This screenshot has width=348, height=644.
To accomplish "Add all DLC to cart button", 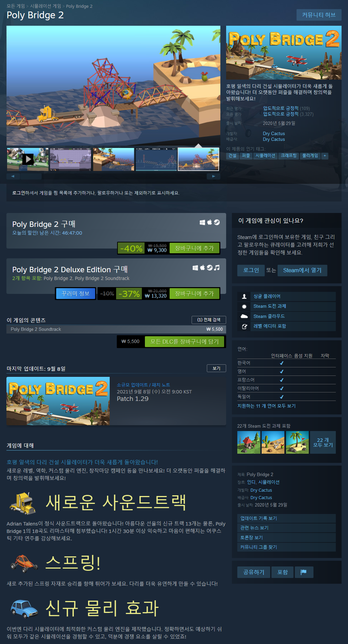I will [x=184, y=342].
